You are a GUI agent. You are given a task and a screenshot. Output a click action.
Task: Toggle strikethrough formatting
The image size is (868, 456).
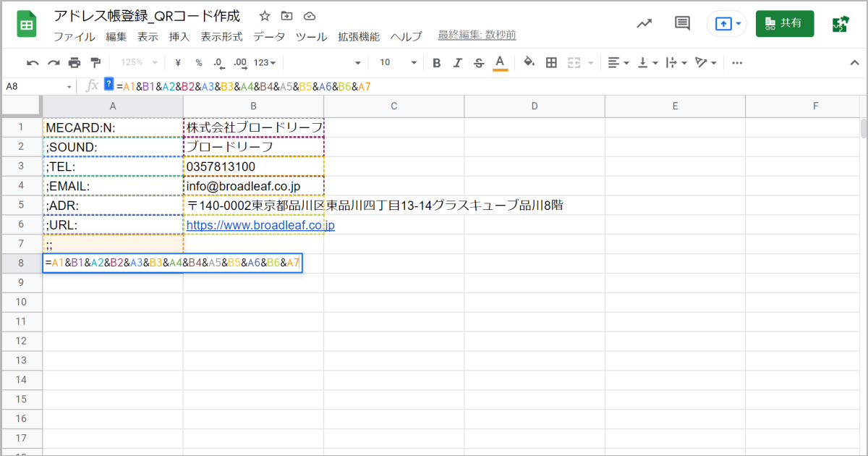click(x=478, y=63)
